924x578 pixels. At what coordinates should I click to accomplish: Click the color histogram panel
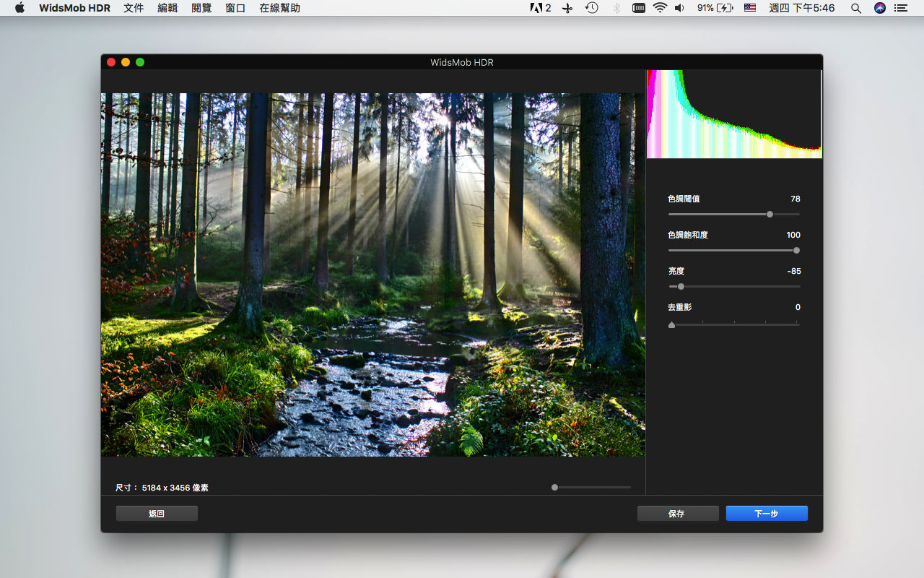pyautogui.click(x=734, y=114)
